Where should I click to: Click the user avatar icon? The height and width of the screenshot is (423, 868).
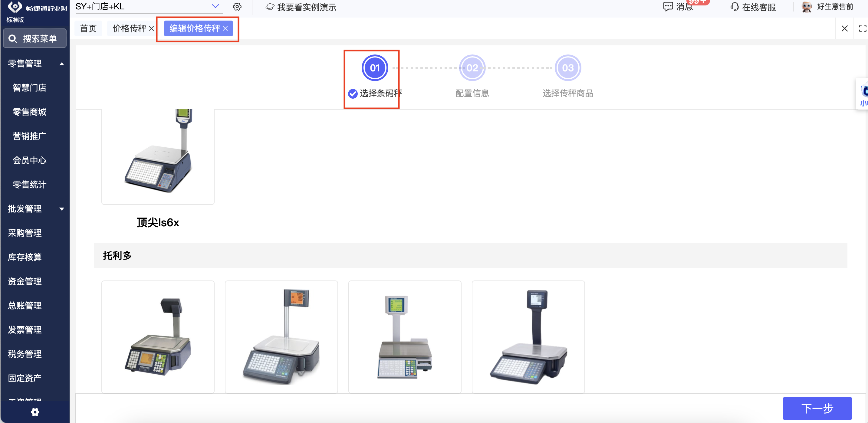click(x=807, y=7)
